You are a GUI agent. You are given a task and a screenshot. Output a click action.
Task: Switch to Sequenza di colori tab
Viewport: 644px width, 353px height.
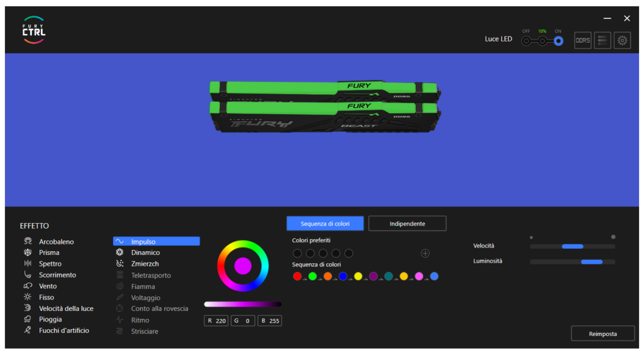coord(325,224)
